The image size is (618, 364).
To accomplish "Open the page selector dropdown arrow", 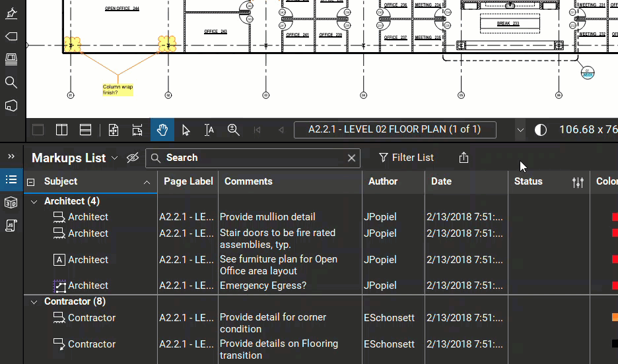I will click(x=520, y=130).
